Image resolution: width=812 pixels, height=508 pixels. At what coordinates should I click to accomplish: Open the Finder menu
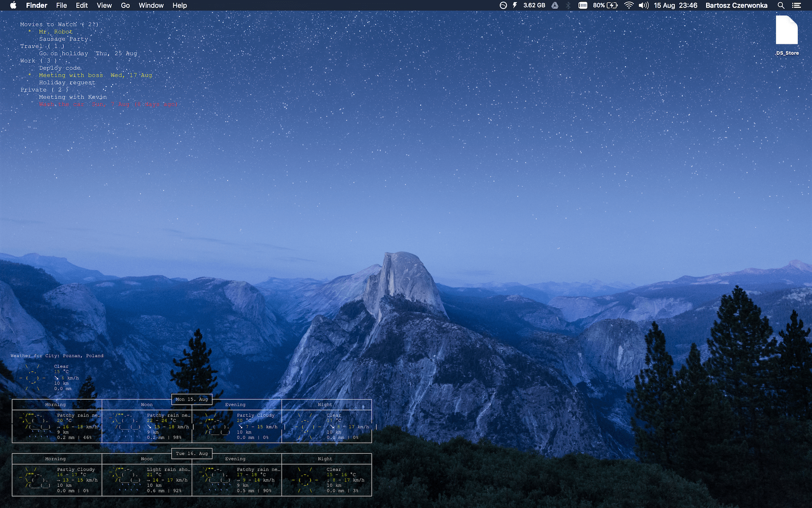[x=36, y=6]
